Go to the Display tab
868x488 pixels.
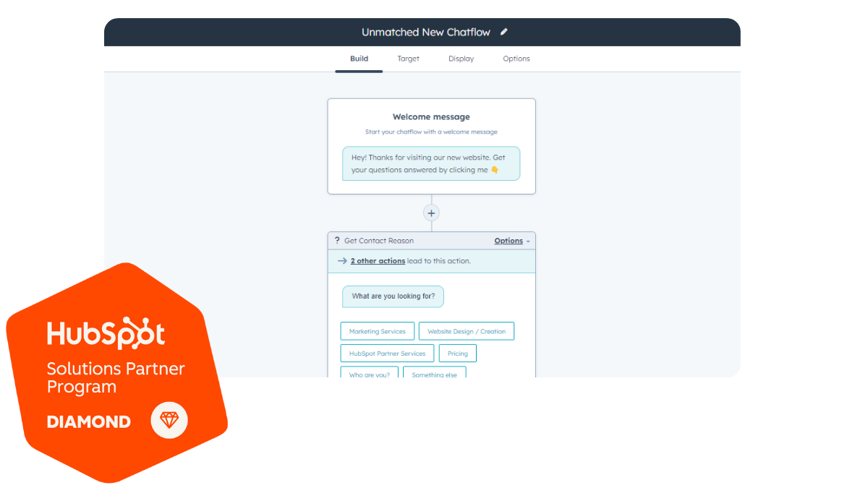point(461,59)
